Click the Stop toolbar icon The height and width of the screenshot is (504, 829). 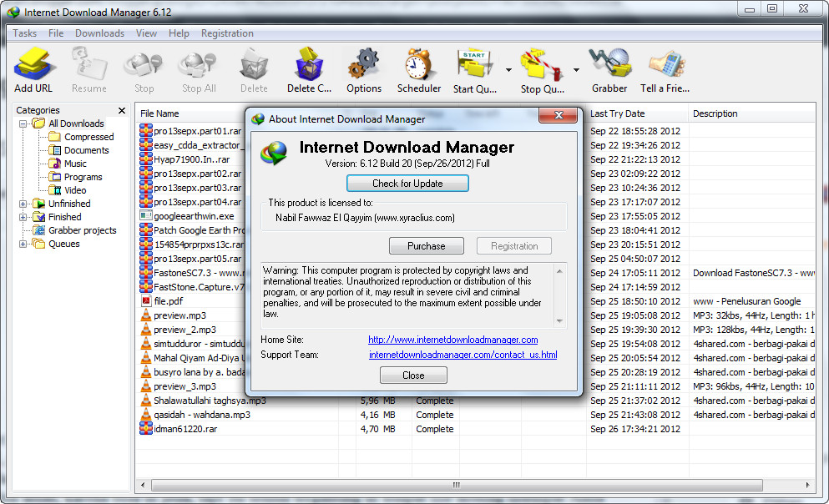[144, 64]
